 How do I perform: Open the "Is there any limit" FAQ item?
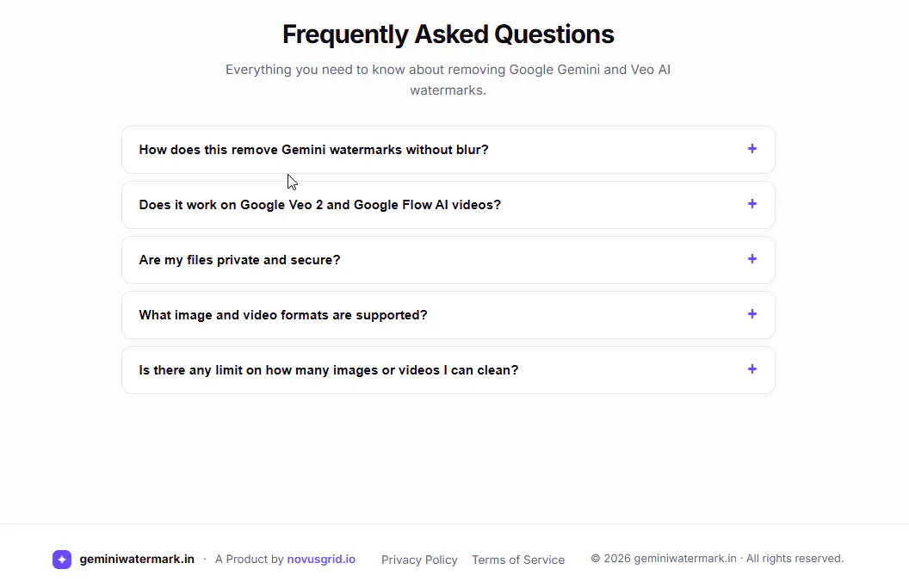(x=448, y=370)
